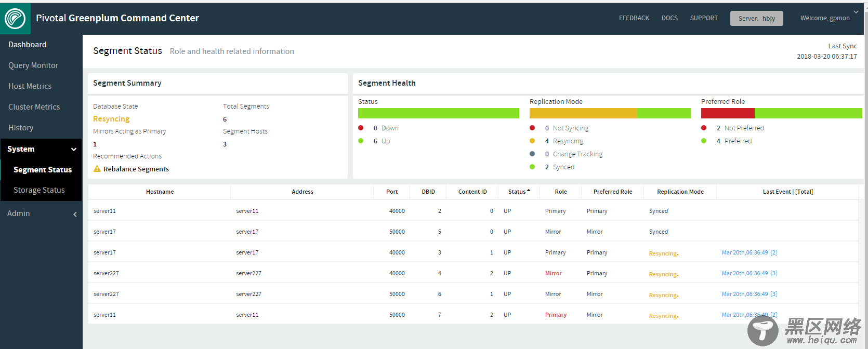The width and height of the screenshot is (868, 349).
Task: Click the Resyncing cell in DBID 3 row
Action: pyautogui.click(x=664, y=253)
